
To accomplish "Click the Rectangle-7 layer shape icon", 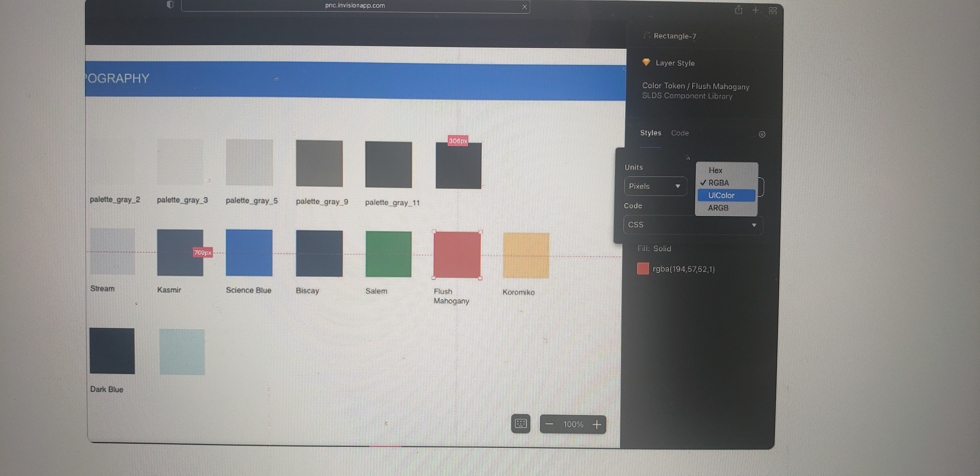I will coord(646,36).
